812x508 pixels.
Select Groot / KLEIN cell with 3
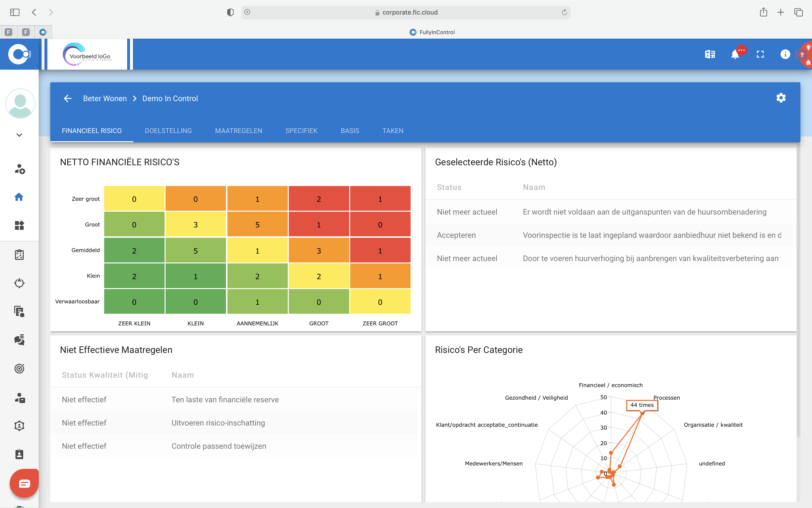pos(196,224)
